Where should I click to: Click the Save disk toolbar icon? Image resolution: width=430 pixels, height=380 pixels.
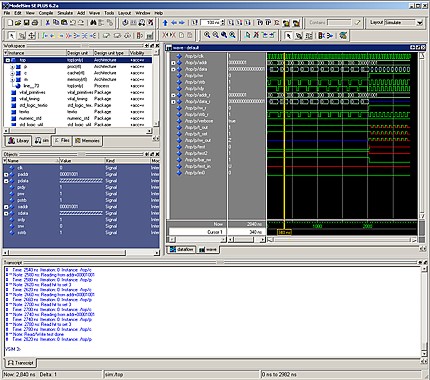pyautogui.click(x=26, y=23)
